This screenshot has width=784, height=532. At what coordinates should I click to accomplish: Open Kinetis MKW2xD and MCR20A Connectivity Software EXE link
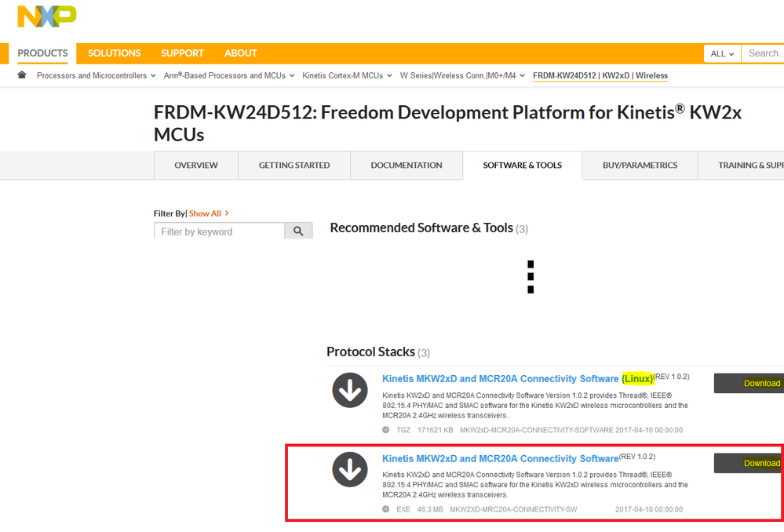(501, 458)
